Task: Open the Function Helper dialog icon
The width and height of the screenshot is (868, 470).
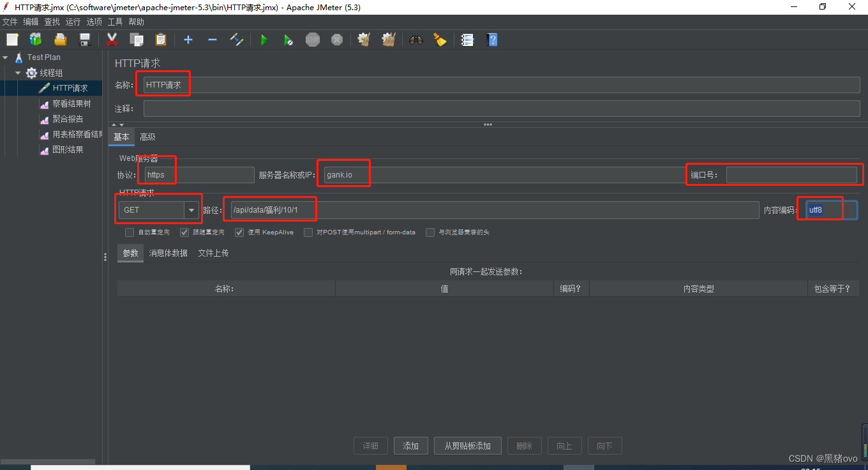Action: (468, 40)
